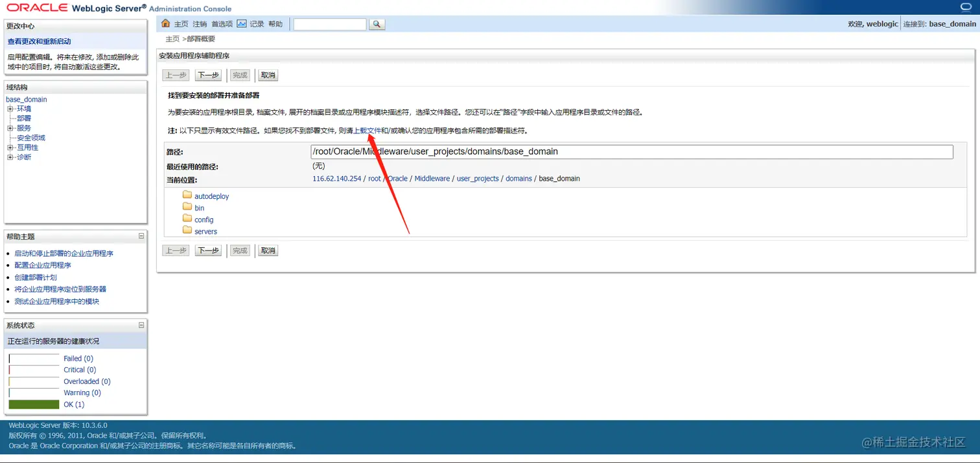Open the bin folder link
Screen dimensions: 980x463
[x=200, y=208]
